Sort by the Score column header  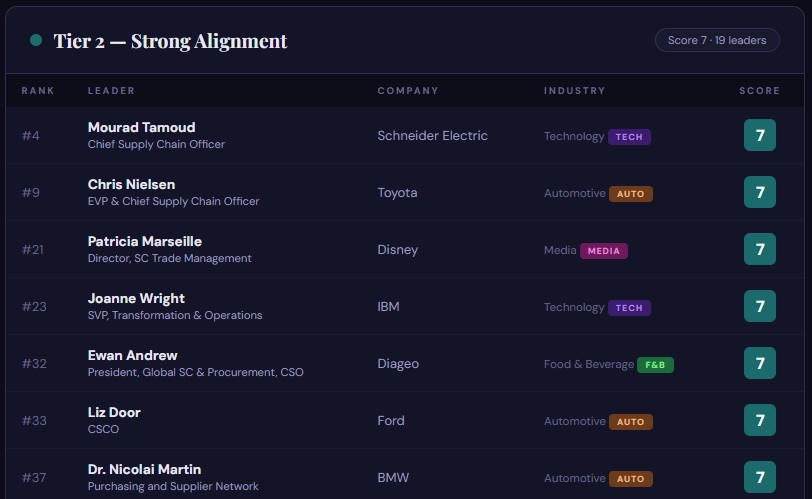pyautogui.click(x=759, y=91)
